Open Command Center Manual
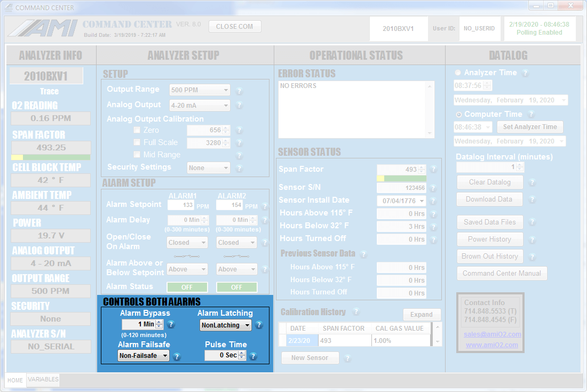This screenshot has width=587, height=392. click(502, 274)
